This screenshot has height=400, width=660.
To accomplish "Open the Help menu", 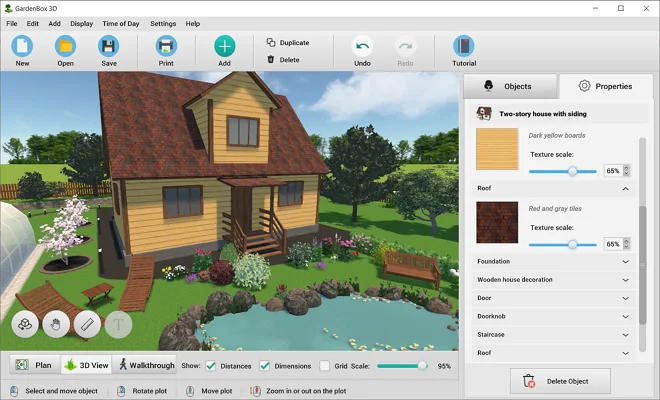I will coord(193,24).
